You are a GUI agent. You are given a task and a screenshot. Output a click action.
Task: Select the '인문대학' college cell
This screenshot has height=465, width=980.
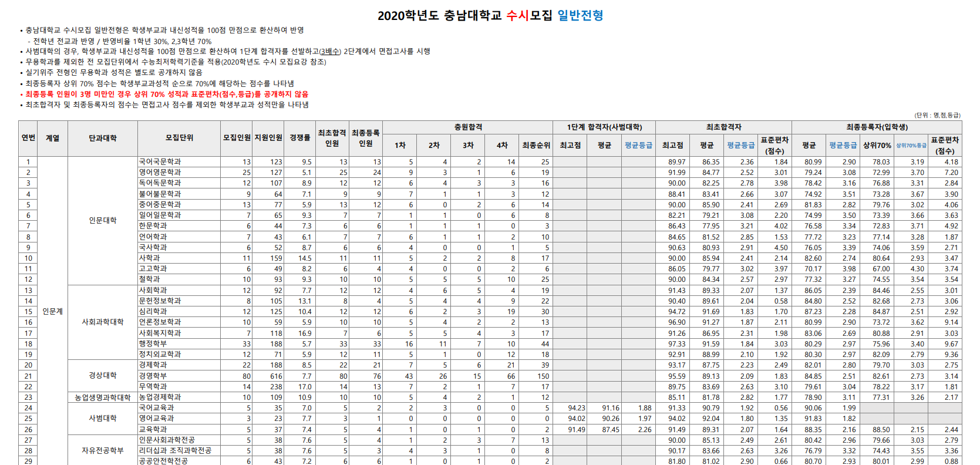coord(103,220)
